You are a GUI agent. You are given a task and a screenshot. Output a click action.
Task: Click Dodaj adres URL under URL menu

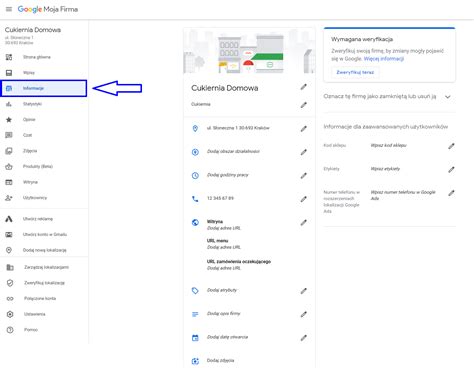(224, 247)
